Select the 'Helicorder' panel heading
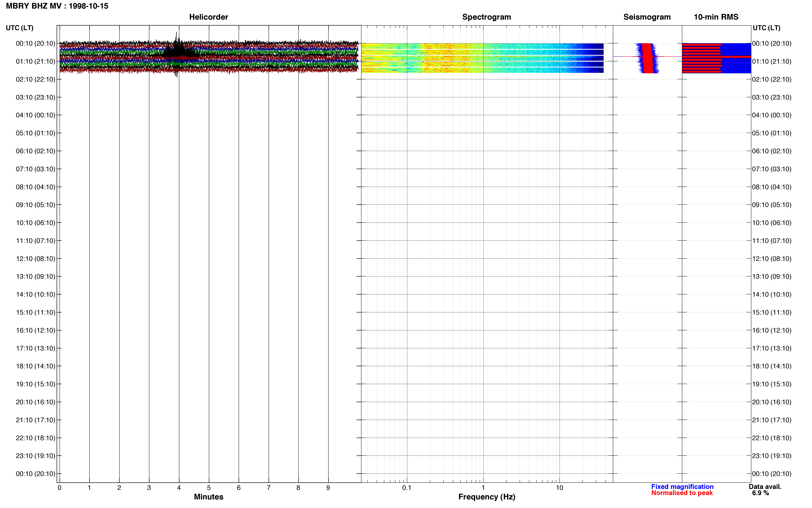The image size is (812, 508). point(209,17)
